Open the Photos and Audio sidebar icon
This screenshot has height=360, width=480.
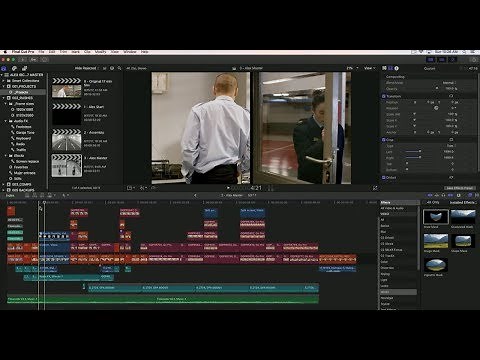(14, 68)
